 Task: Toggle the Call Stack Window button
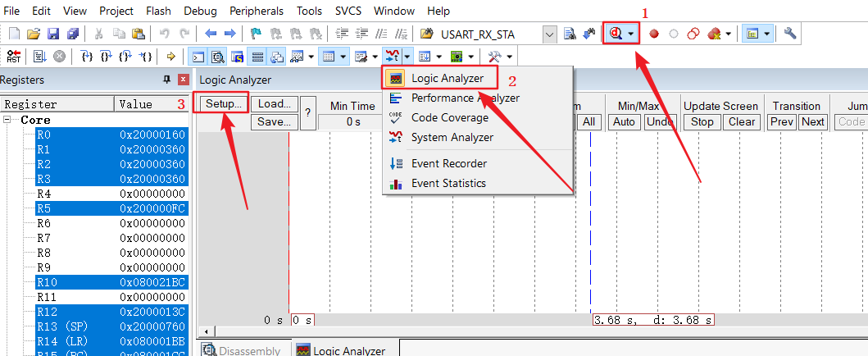click(x=277, y=57)
